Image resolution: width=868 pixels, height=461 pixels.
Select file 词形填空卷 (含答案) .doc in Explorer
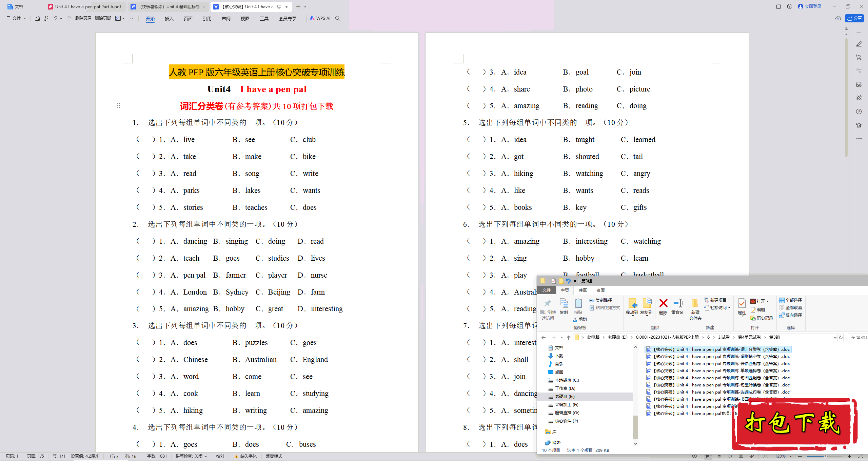[718, 357]
